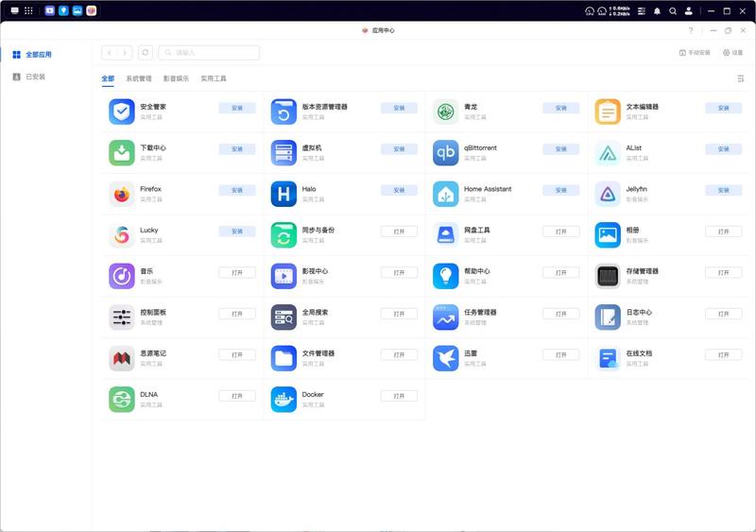Viewport: 756px width, 532px height.
Task: Go forward with the right arrow
Action: click(x=125, y=52)
